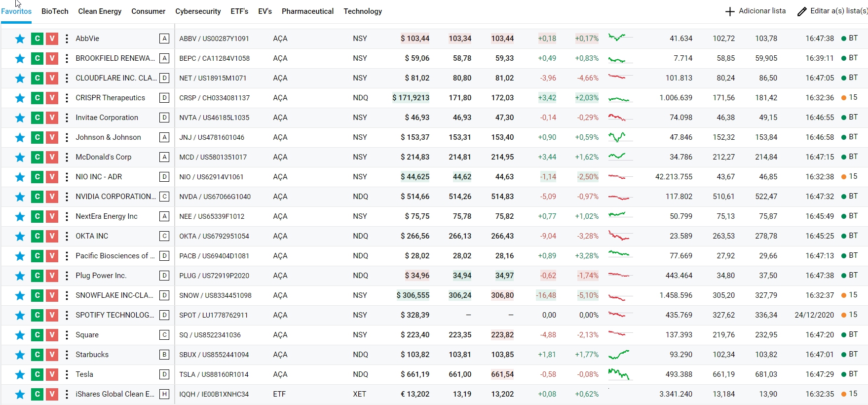Open the three-dot menu for Invitae Corporation
This screenshot has width=868, height=405.
[67, 118]
